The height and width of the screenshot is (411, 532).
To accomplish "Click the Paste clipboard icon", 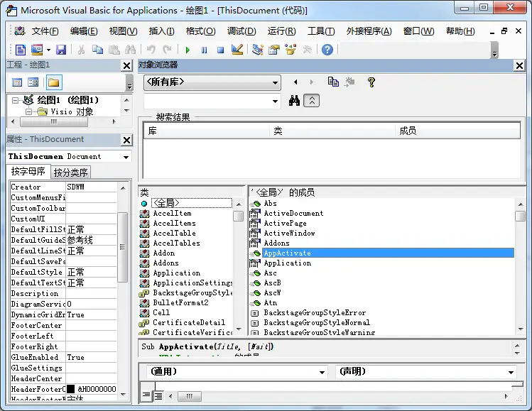I will pos(114,50).
